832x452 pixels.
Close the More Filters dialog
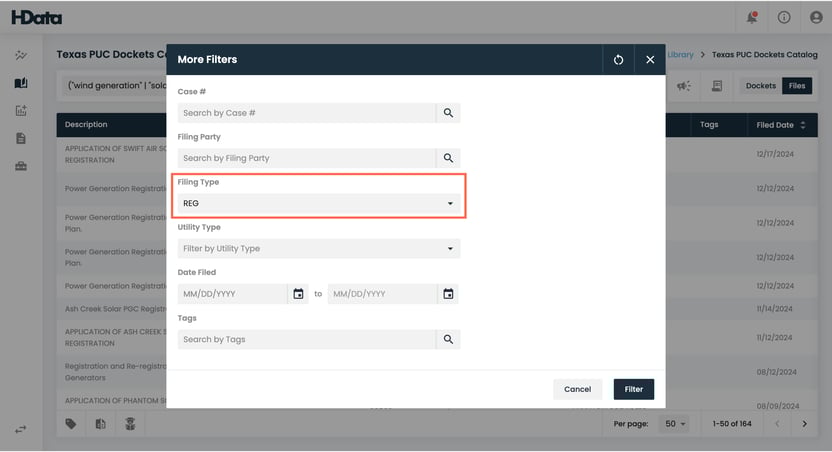click(650, 59)
